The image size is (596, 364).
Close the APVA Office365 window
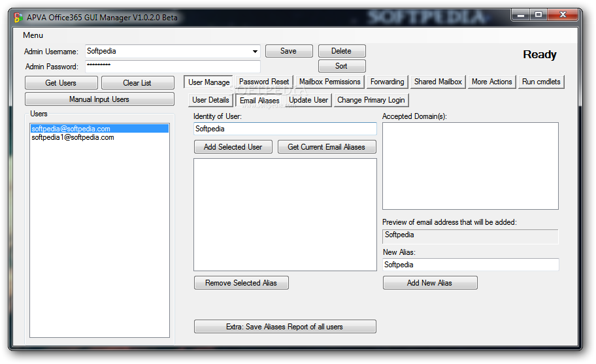point(563,15)
